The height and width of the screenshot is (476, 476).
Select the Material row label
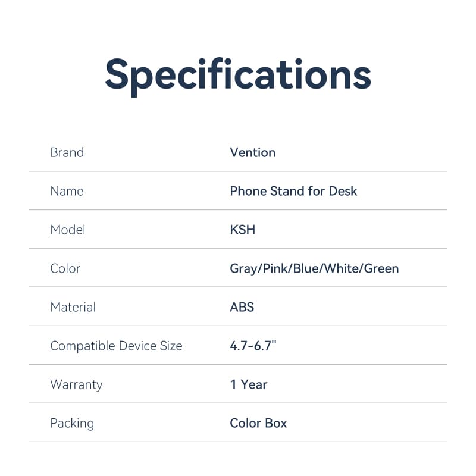point(73,307)
